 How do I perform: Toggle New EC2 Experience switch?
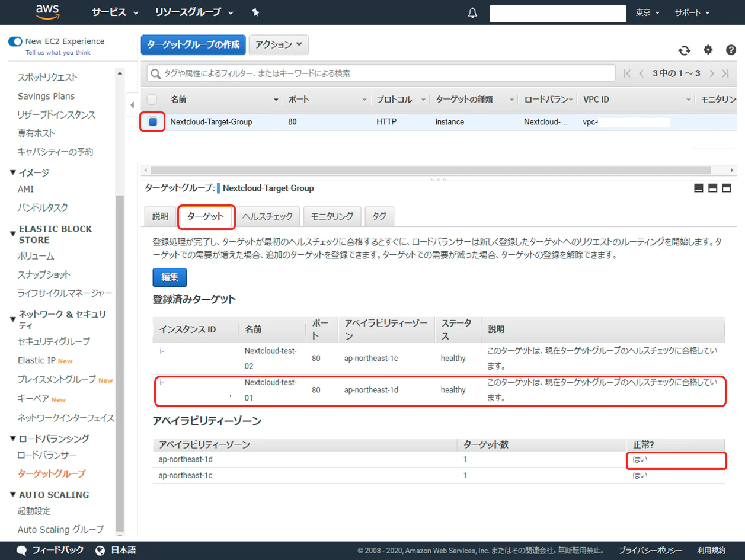pyautogui.click(x=15, y=41)
